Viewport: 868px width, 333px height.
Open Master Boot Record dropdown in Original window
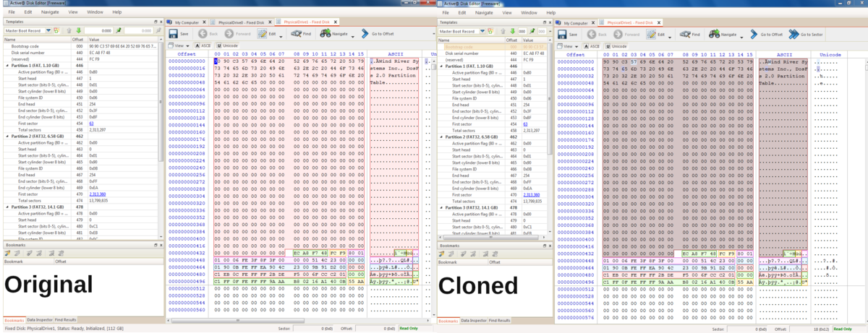tap(48, 30)
